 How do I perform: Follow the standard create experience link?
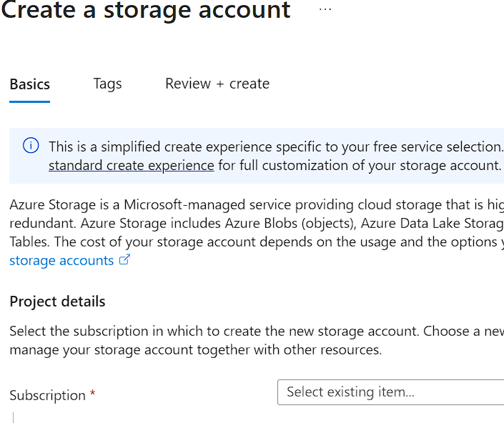coord(132,165)
